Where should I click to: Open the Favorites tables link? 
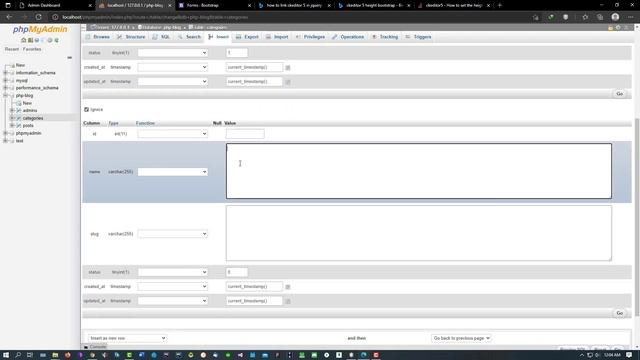pos(32,49)
